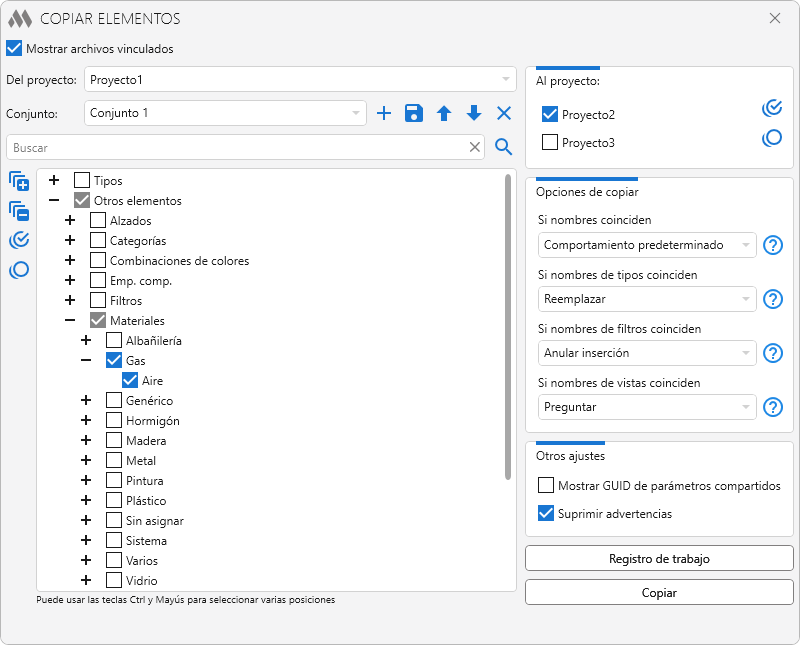Focus the Buscar search input
Viewport: 800px width, 645px height.
[x=245, y=147]
